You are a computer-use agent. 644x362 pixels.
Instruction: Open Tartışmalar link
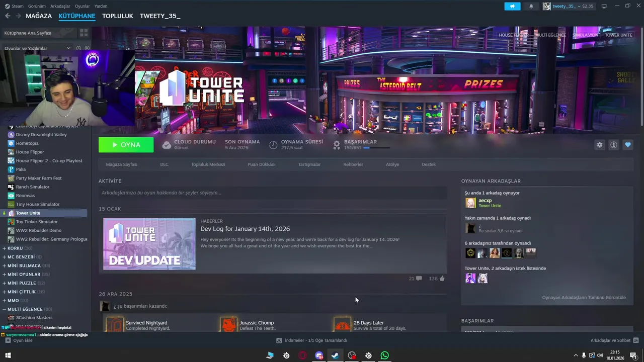coord(309,164)
